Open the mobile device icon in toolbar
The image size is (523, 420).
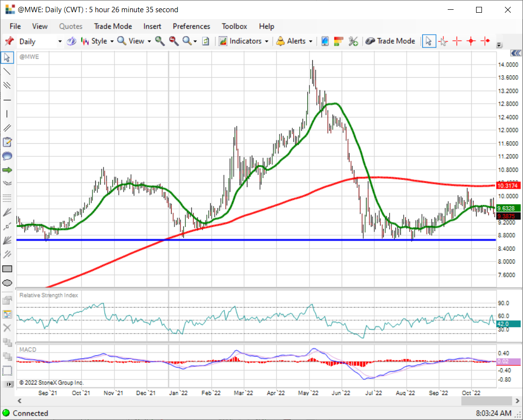pyautogui.click(x=325, y=41)
